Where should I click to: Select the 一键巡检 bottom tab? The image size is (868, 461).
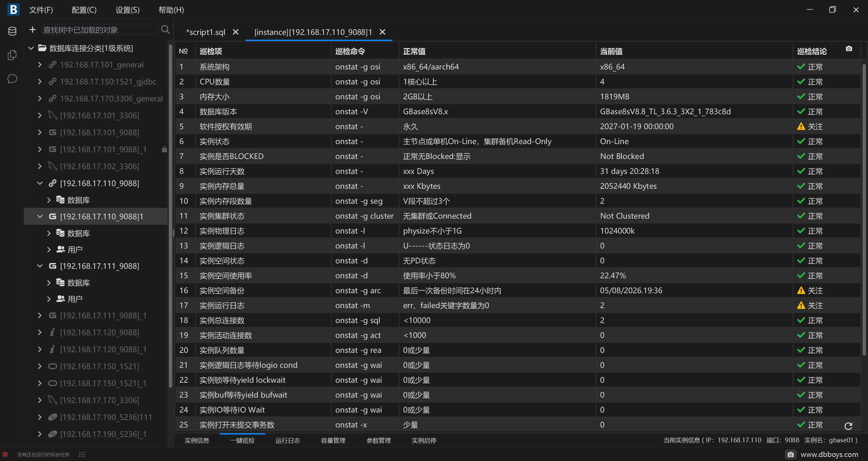point(242,440)
